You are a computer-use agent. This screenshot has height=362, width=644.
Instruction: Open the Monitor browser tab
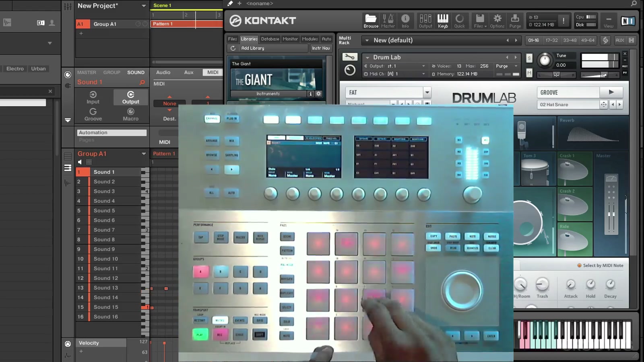click(290, 39)
